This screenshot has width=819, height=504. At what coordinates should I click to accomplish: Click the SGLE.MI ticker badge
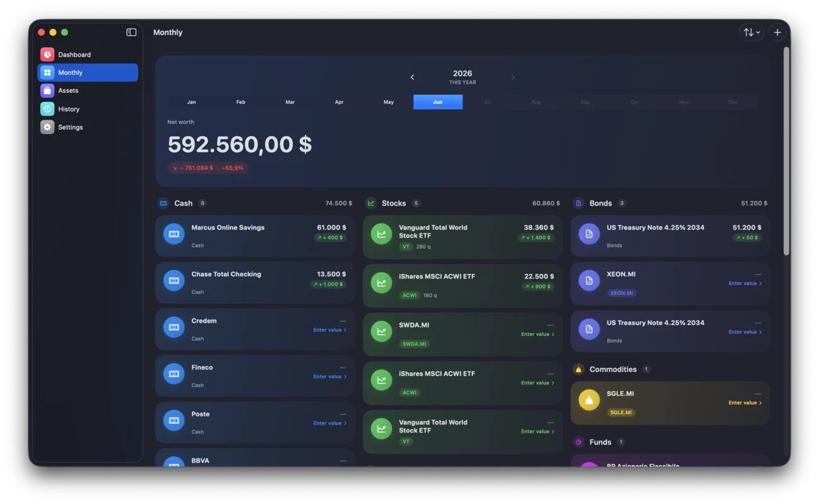[621, 413]
